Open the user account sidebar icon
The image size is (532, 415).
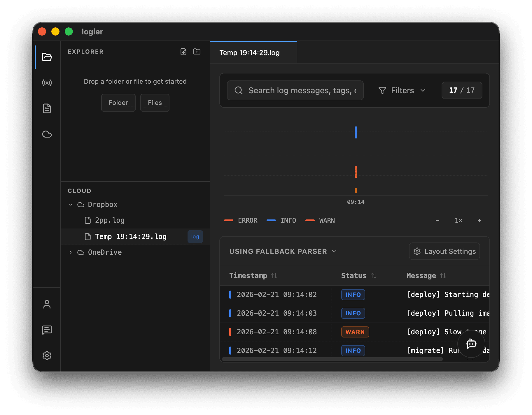47,304
